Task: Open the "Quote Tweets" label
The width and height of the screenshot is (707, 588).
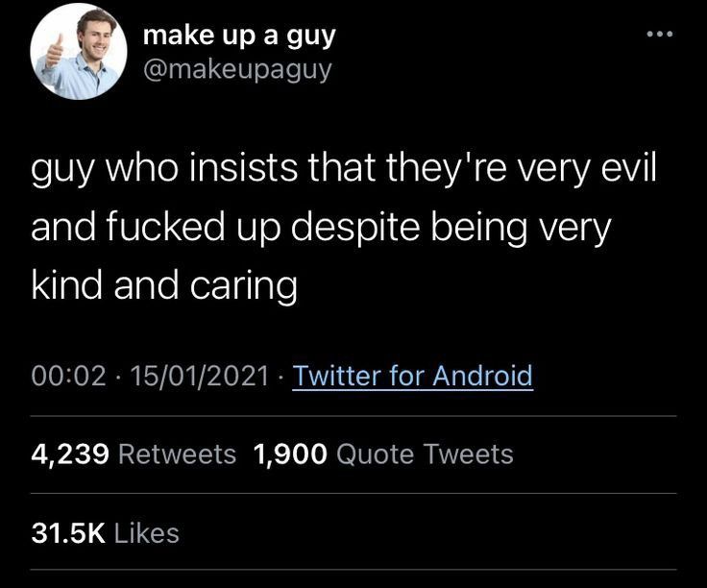Action: click(424, 453)
